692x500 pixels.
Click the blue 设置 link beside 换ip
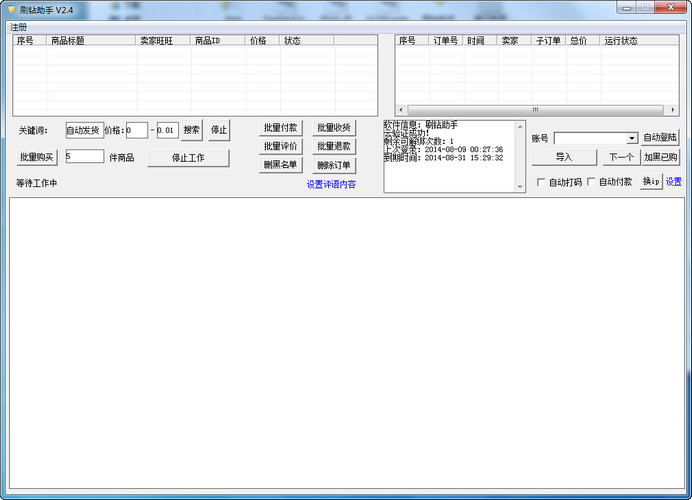coord(674,182)
